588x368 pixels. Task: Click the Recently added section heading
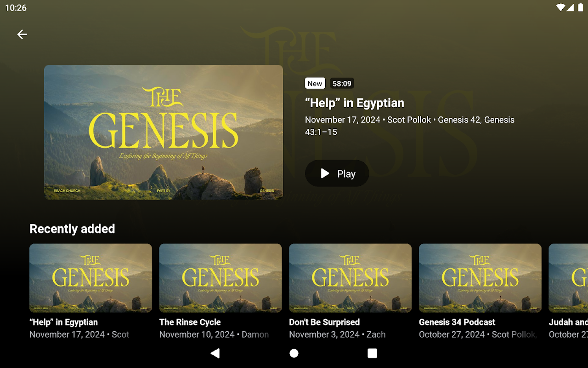72,229
